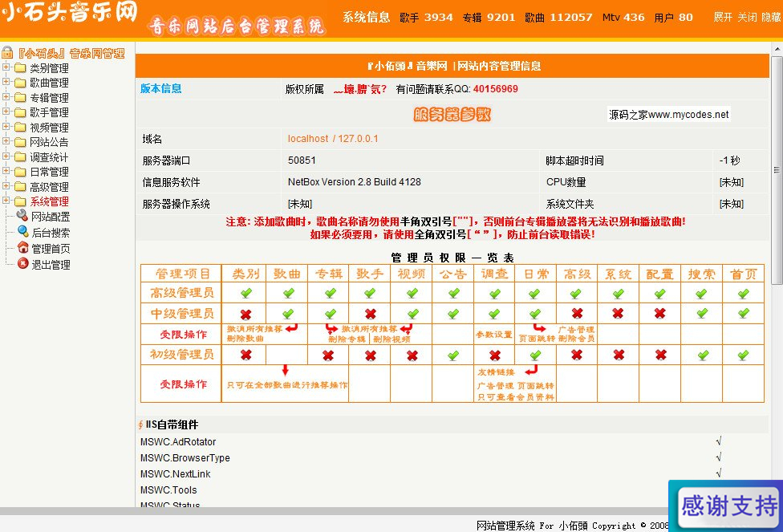Viewport: 783px width, 532px height.
Task: Expand the 歌手管理 tree node
Action: (6, 112)
